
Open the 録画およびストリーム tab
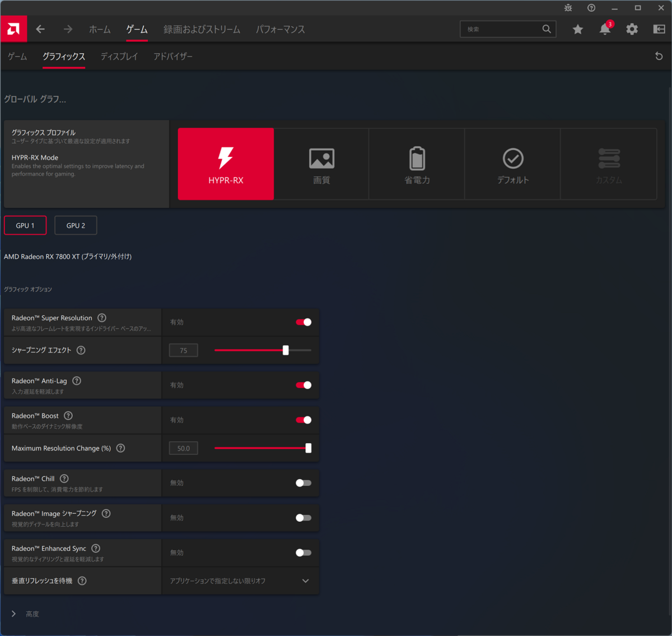pos(202,29)
